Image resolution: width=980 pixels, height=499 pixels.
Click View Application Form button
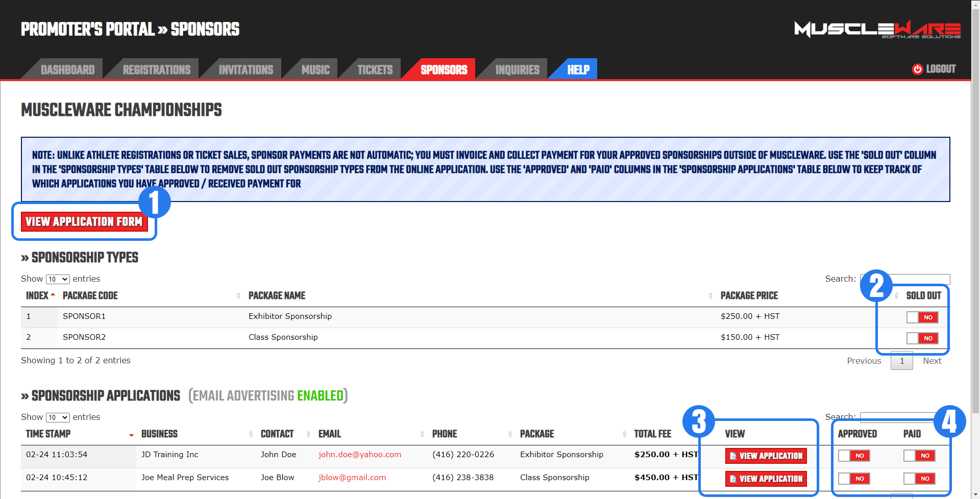pyautogui.click(x=84, y=222)
